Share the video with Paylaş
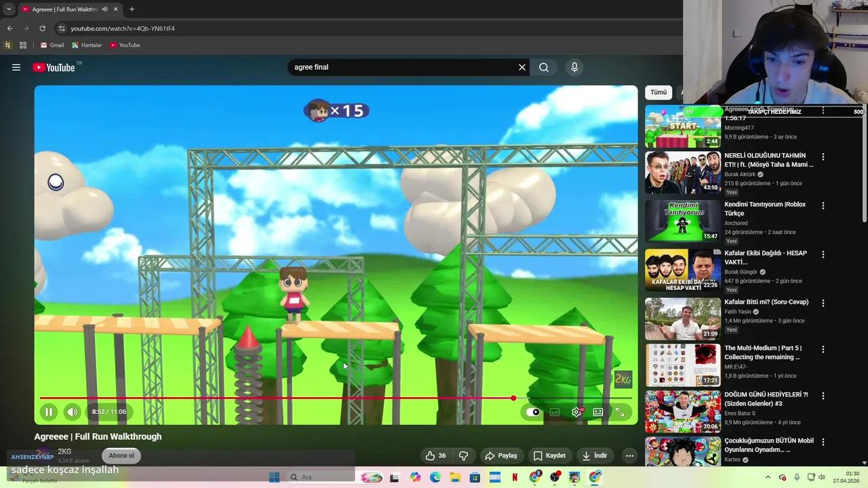Image resolution: width=868 pixels, height=488 pixels. 501,455
